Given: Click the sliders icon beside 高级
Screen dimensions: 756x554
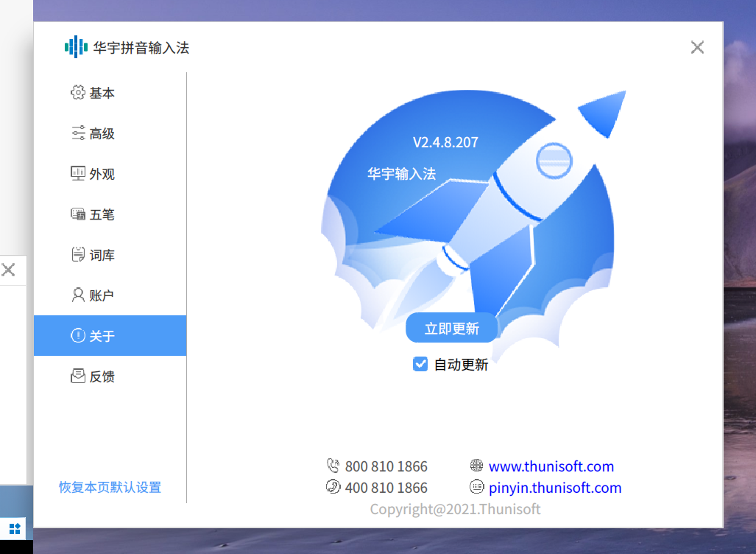Looking at the screenshot, I should (x=78, y=133).
